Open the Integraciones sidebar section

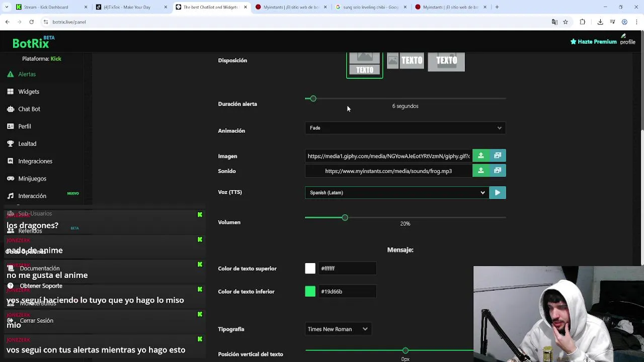click(35, 161)
